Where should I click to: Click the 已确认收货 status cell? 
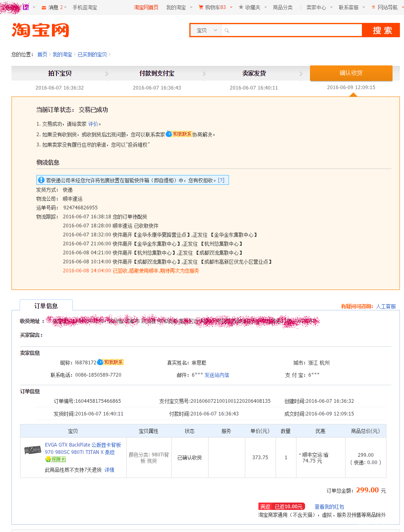tap(190, 458)
